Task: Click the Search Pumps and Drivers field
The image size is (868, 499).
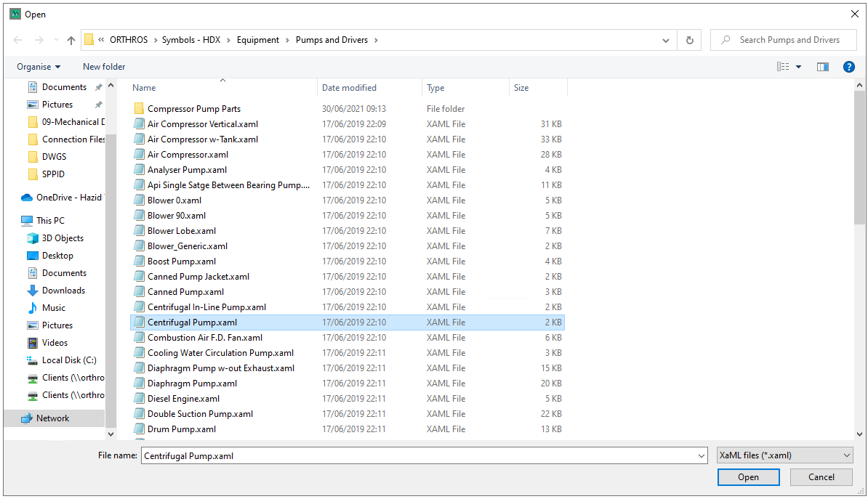Action: click(x=789, y=41)
